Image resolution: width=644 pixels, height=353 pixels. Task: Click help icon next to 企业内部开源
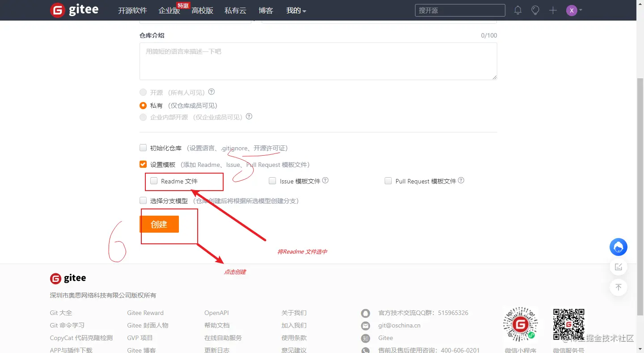(x=249, y=116)
